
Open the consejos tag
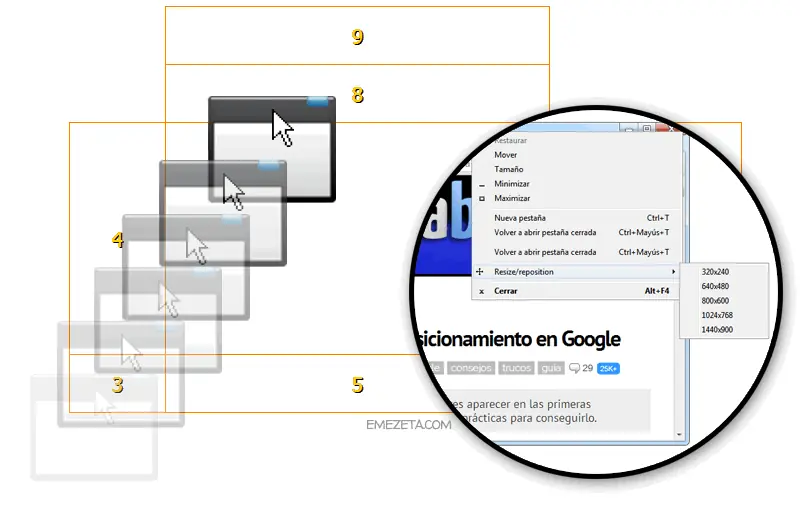point(471,368)
